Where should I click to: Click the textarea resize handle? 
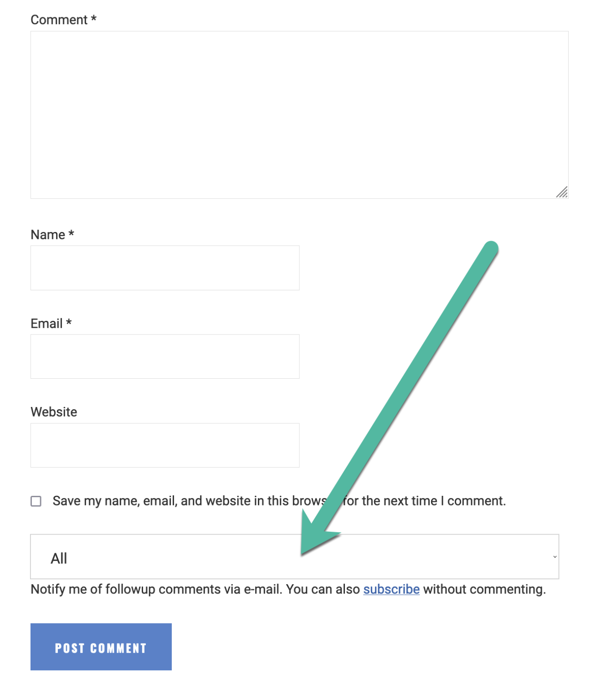coord(562,193)
